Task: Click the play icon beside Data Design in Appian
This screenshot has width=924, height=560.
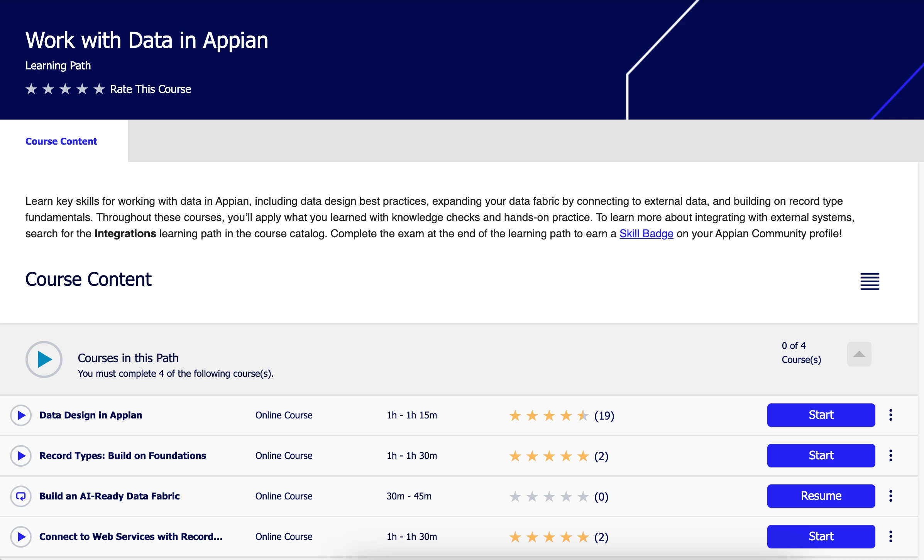Action: pyautogui.click(x=21, y=415)
